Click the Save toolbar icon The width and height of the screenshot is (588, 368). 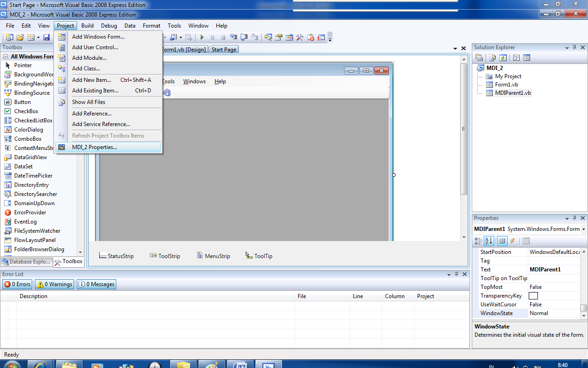pos(46,37)
